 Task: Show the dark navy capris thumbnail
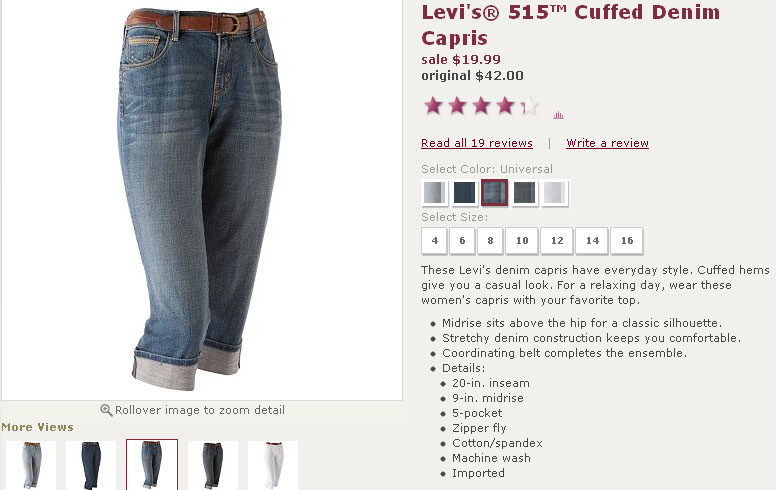coord(91,465)
